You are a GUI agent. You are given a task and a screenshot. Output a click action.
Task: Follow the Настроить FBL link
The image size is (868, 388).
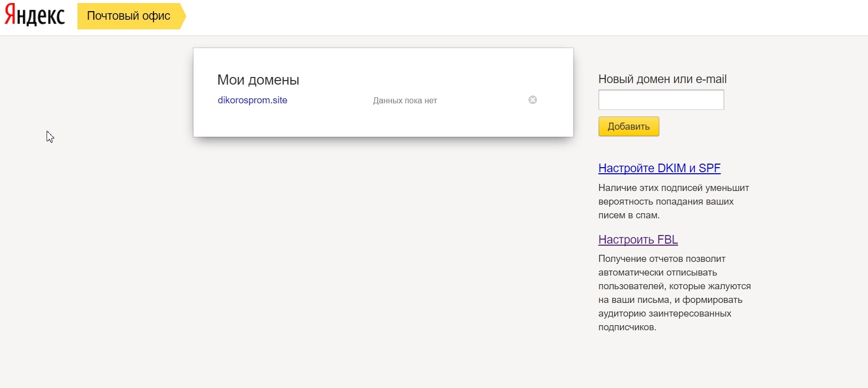(638, 240)
